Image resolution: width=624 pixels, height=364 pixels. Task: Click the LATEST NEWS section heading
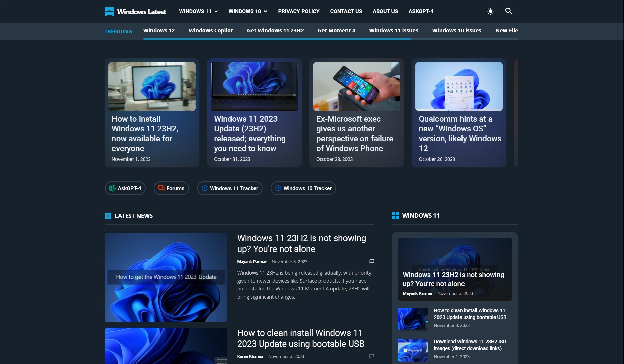[x=134, y=216]
